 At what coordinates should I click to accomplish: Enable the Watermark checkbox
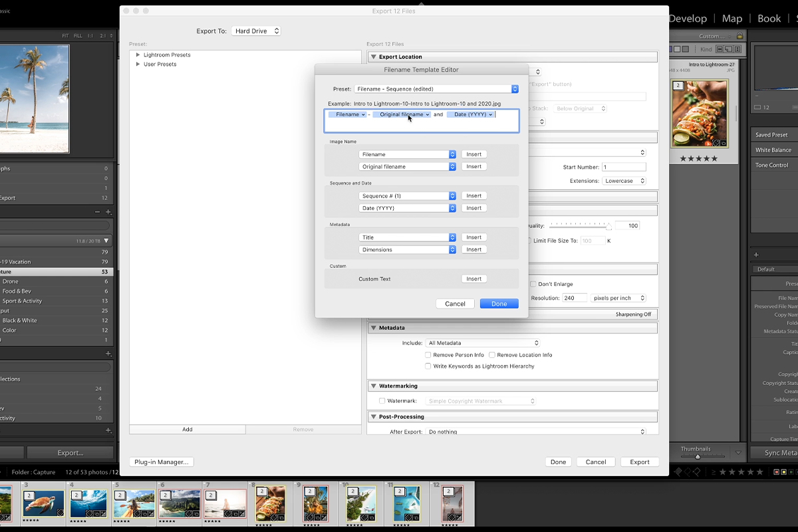(382, 400)
